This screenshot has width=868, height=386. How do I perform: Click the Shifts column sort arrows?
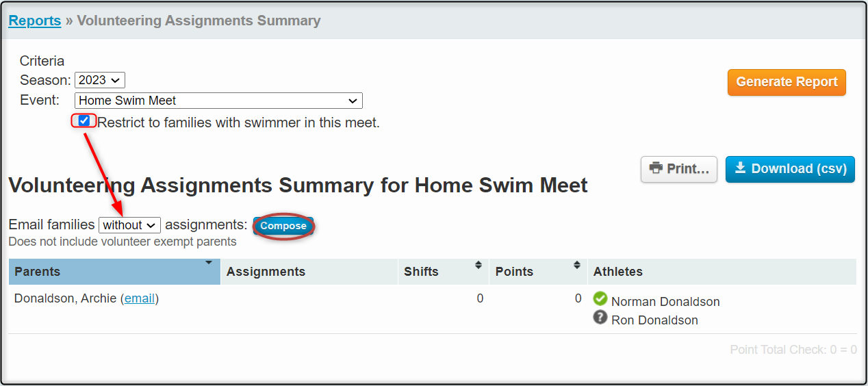click(x=478, y=266)
